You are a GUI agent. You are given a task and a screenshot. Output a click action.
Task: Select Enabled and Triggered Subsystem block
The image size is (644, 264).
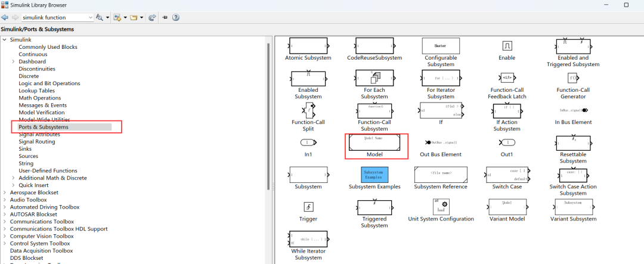pyautogui.click(x=573, y=47)
